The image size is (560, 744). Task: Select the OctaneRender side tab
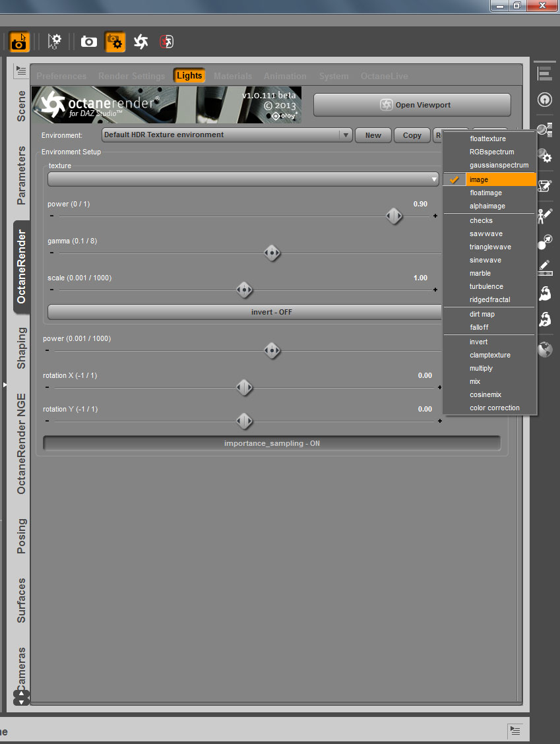pyautogui.click(x=21, y=266)
